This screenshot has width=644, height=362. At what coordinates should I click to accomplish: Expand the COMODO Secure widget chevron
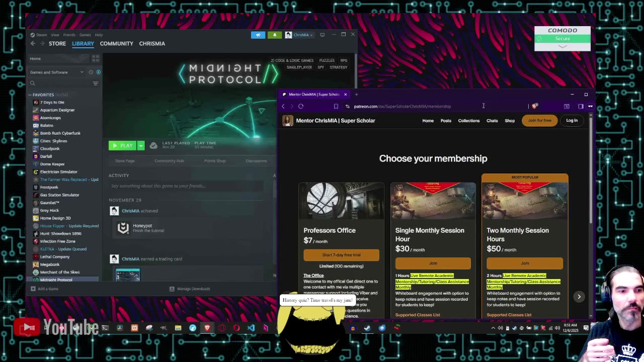562,46
